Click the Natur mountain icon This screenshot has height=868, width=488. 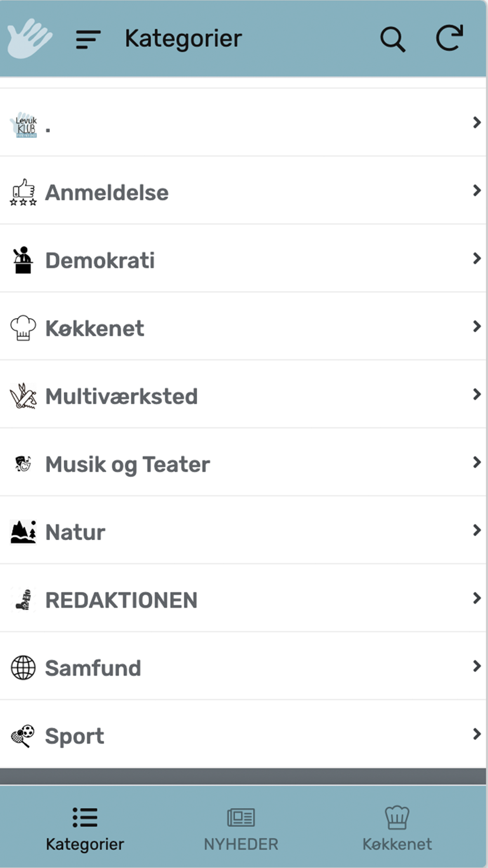pos(23,532)
